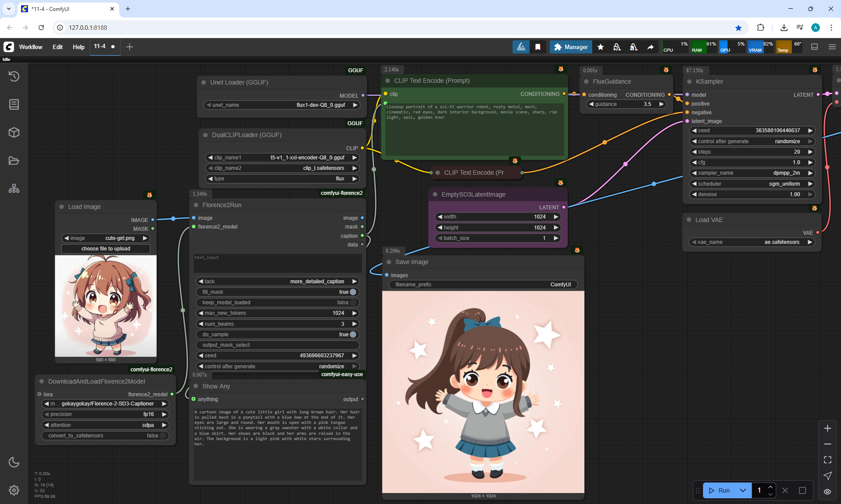Open the sampler_name dpmpp_2m selector
841x504 pixels.
[752, 173]
